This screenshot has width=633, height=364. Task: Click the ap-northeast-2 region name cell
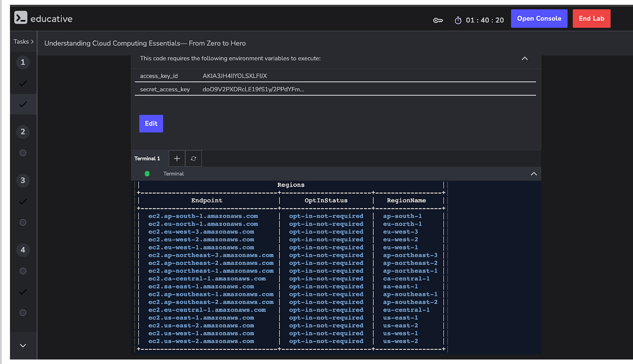[x=410, y=263]
